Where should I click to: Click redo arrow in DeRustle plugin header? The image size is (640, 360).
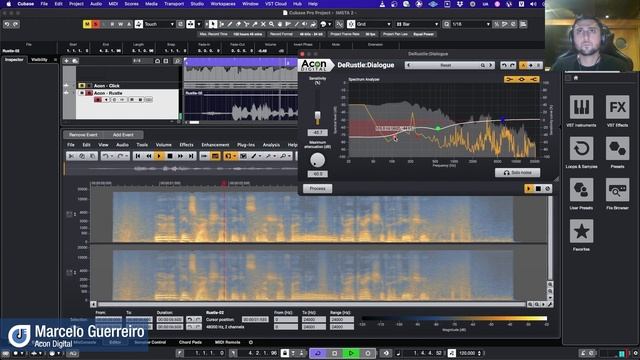(512, 65)
